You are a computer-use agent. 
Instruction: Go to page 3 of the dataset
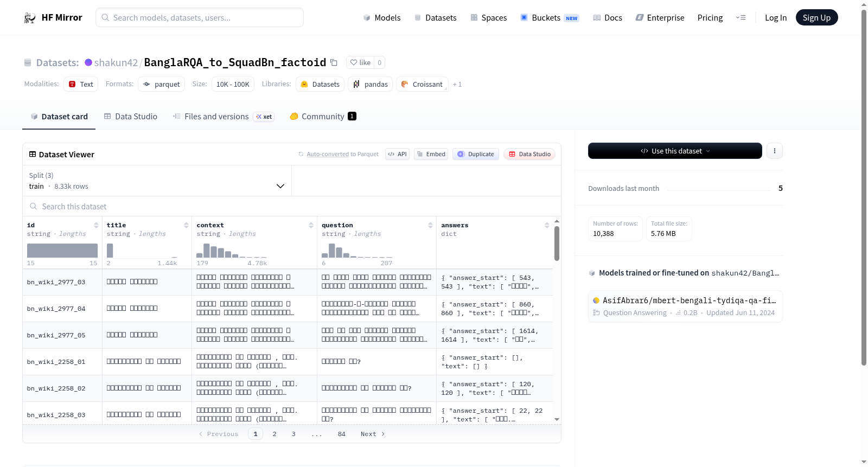[293, 434]
